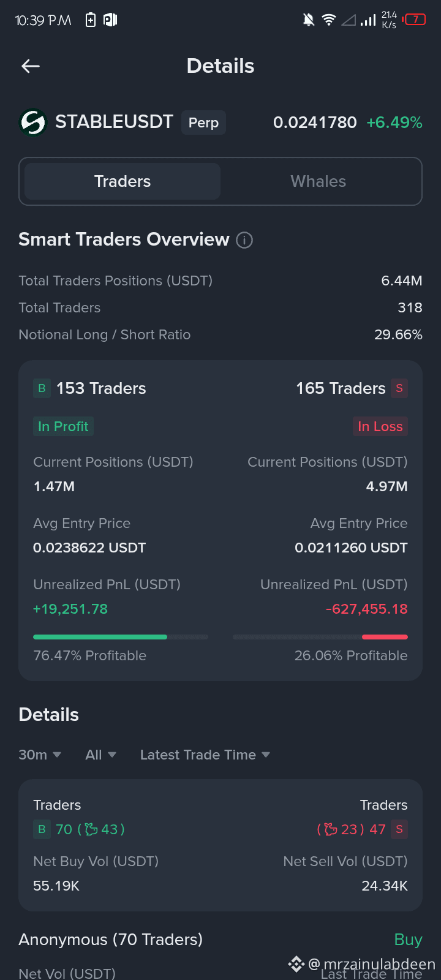Open the Latest Trade Time sort dropdown
This screenshot has height=980, width=441.
click(205, 755)
